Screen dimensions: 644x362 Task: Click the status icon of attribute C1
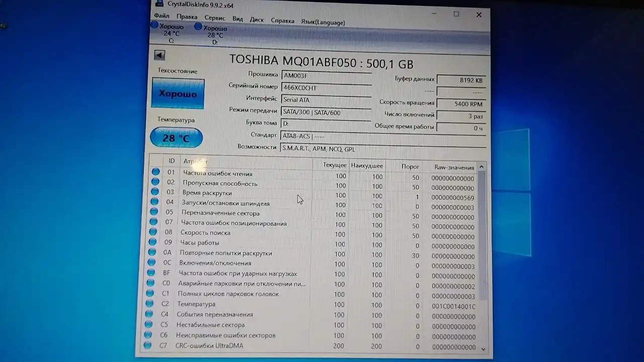tap(150, 293)
